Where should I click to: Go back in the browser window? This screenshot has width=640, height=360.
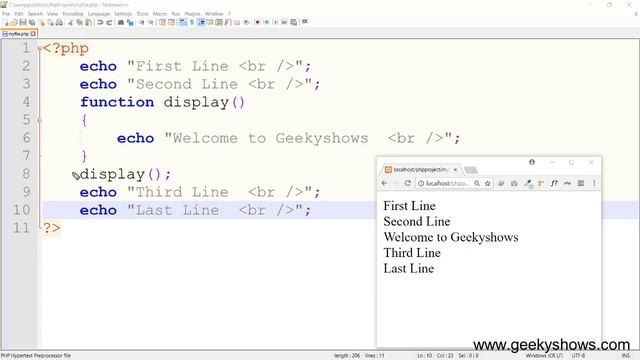(384, 183)
